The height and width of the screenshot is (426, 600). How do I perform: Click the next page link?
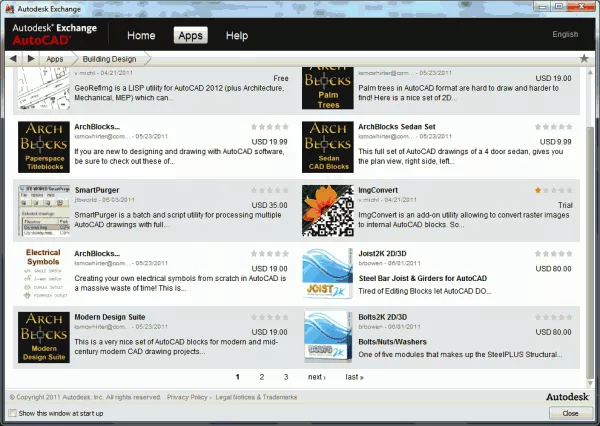click(316, 377)
